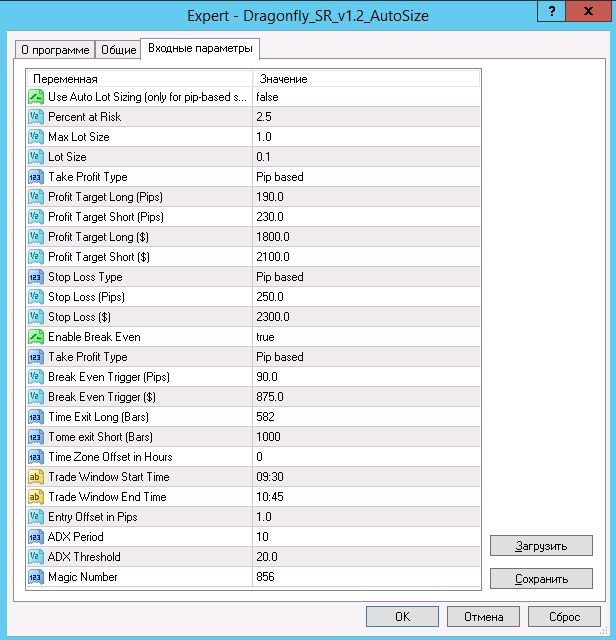Click the icon beside ADX Threshold

(36, 557)
